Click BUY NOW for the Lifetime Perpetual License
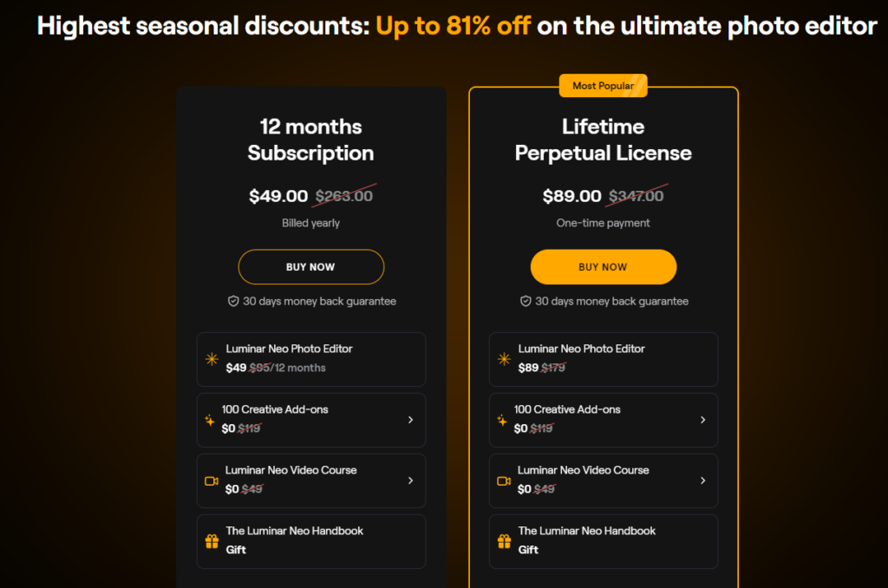The height and width of the screenshot is (588, 888). pos(603,267)
